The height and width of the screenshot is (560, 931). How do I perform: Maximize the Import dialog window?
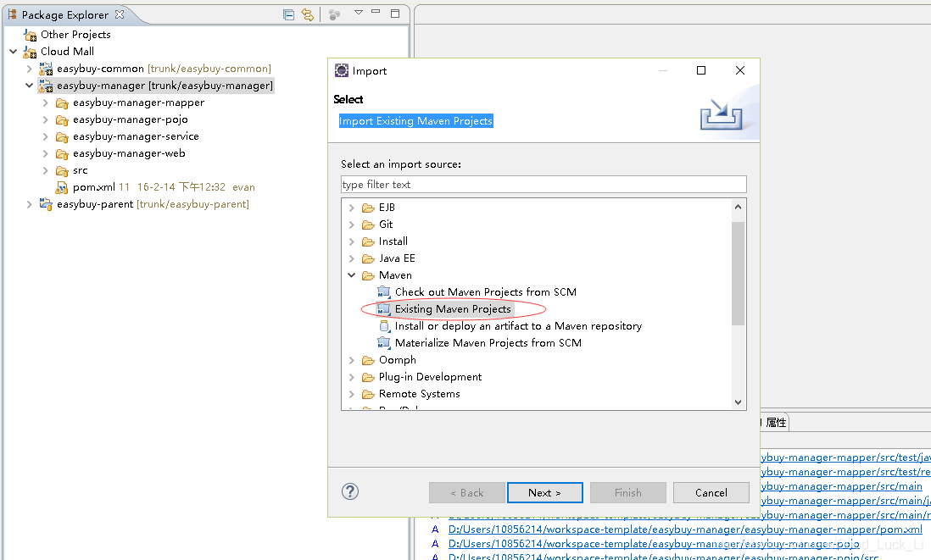pos(701,70)
